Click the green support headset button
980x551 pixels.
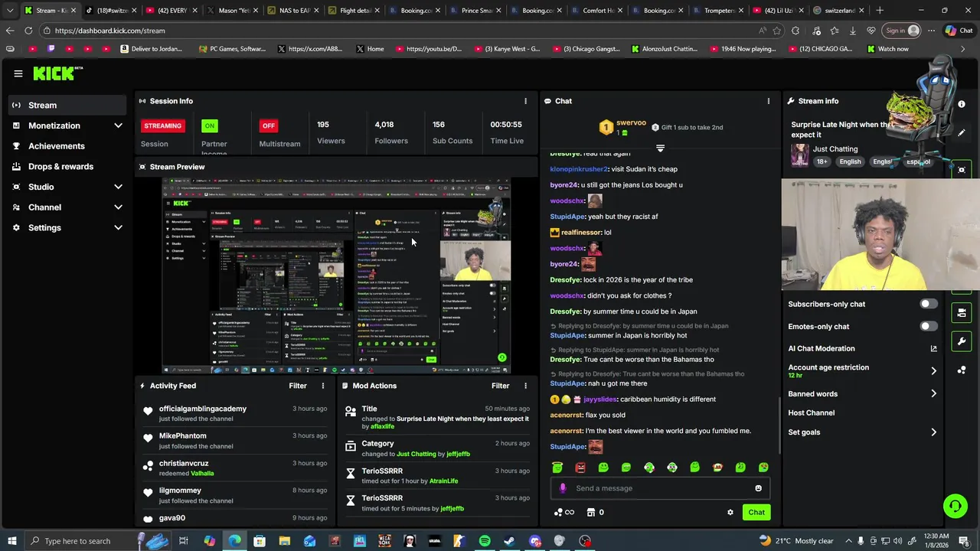[x=955, y=506]
